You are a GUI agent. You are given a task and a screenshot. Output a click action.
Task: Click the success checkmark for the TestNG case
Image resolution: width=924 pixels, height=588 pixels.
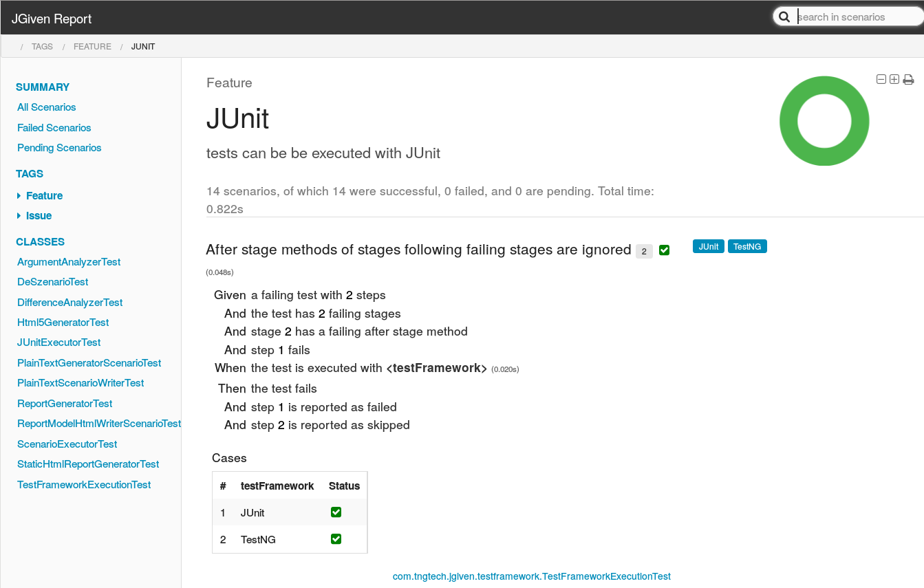pos(336,538)
